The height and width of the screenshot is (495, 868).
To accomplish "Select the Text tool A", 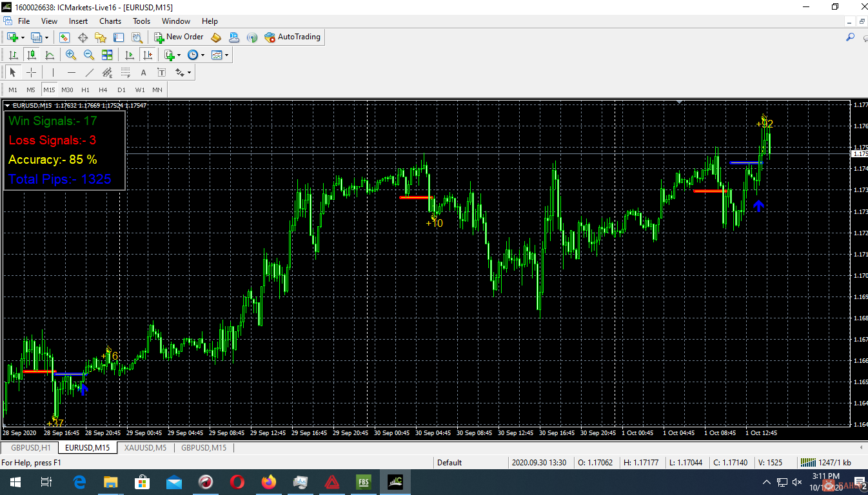I will tap(143, 72).
